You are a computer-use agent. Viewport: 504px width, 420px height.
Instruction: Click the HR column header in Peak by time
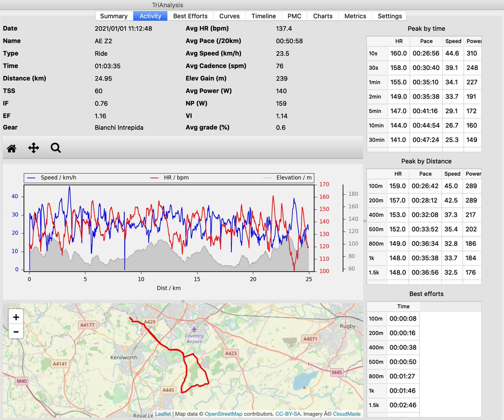click(x=398, y=41)
